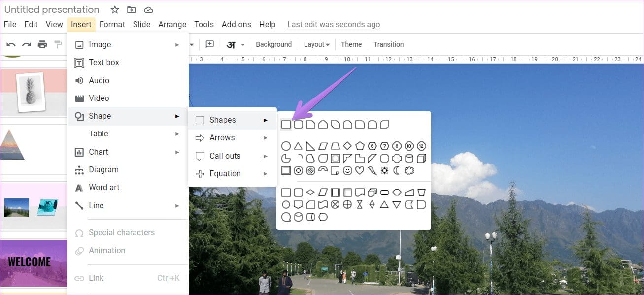Open the Format menu
Screen dimensions: 644x295
[112, 24]
